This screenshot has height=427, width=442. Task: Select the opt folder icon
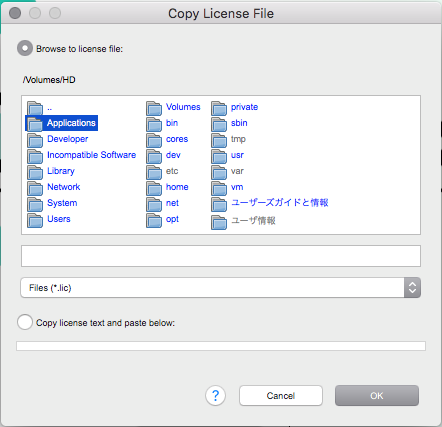point(154,220)
